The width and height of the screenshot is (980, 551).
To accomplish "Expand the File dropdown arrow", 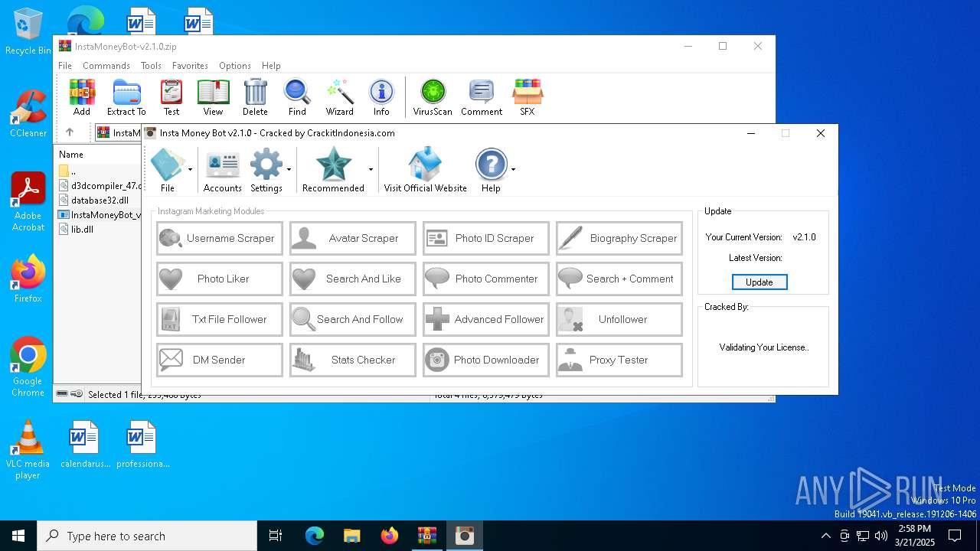I will [190, 170].
